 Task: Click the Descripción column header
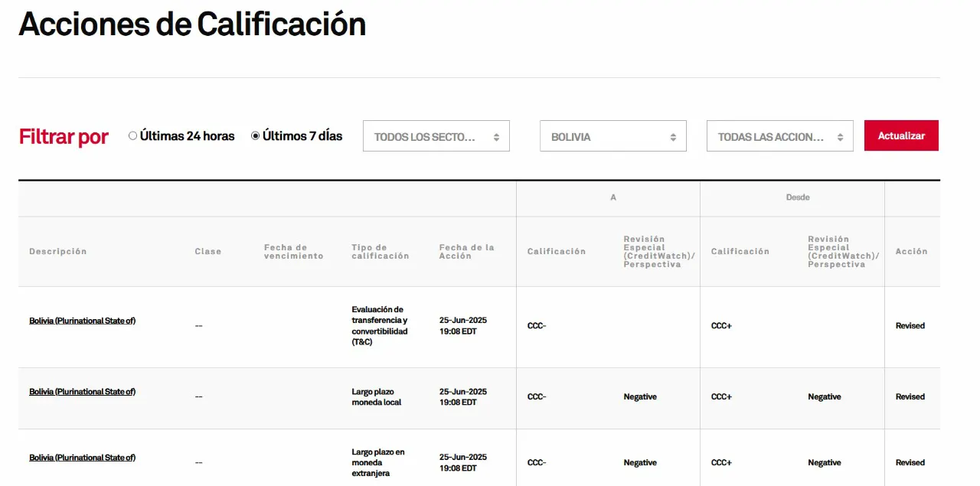(58, 252)
